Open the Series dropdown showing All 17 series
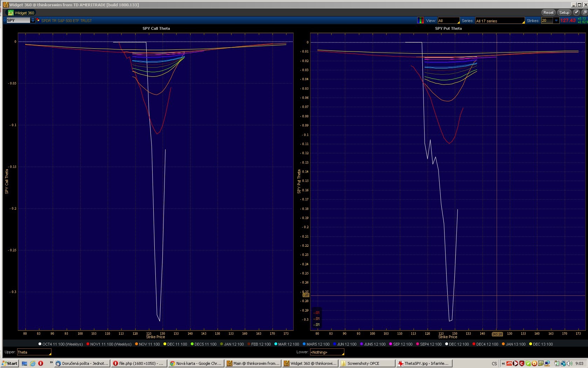The height and width of the screenshot is (368, 588). 500,21
